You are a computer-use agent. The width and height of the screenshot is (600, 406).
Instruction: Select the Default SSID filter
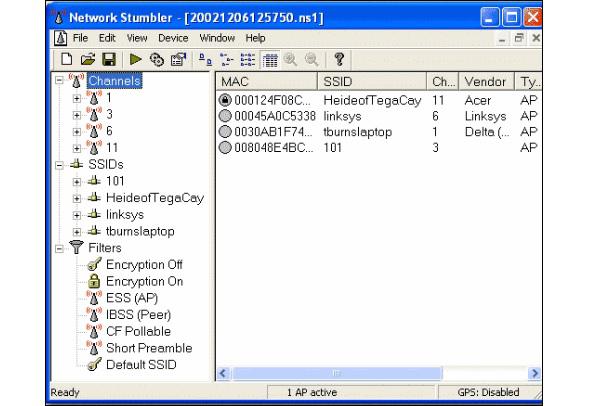[x=141, y=365]
